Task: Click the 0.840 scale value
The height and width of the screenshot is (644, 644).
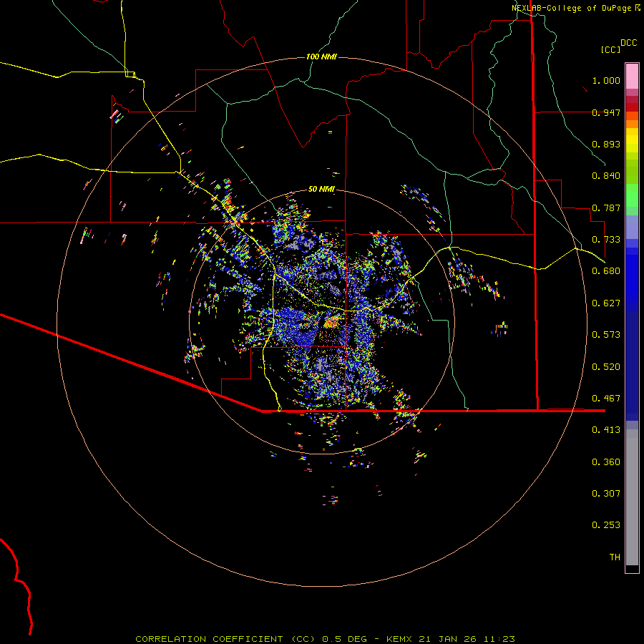Action: pos(606,176)
